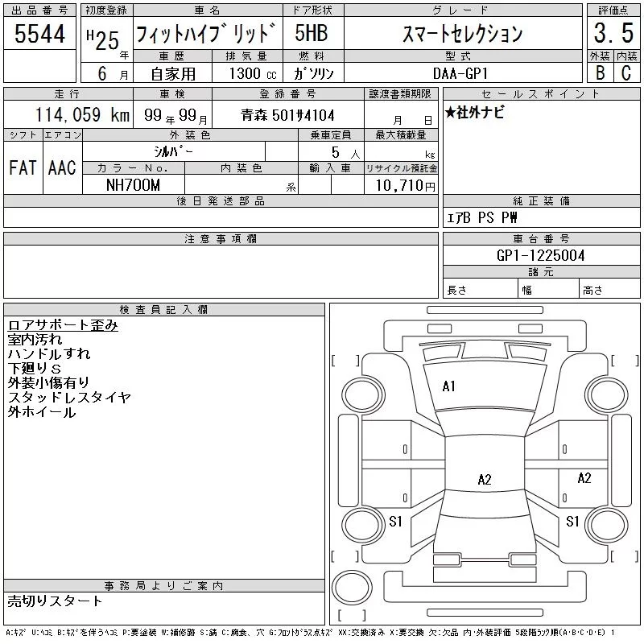Click the exterior grade B cell
This screenshot has height=644, width=644.
tap(599, 72)
